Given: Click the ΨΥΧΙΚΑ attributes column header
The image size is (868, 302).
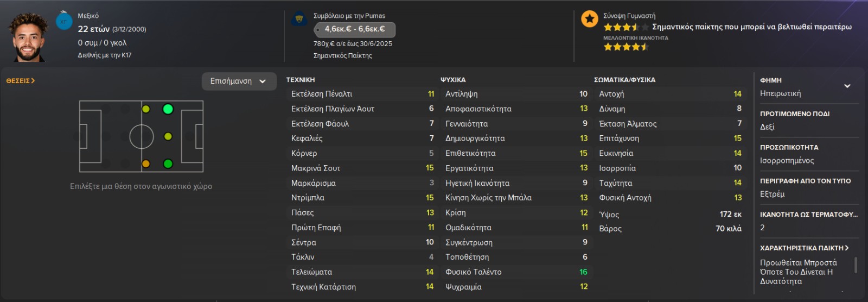Looking at the screenshot, I should tap(453, 80).
